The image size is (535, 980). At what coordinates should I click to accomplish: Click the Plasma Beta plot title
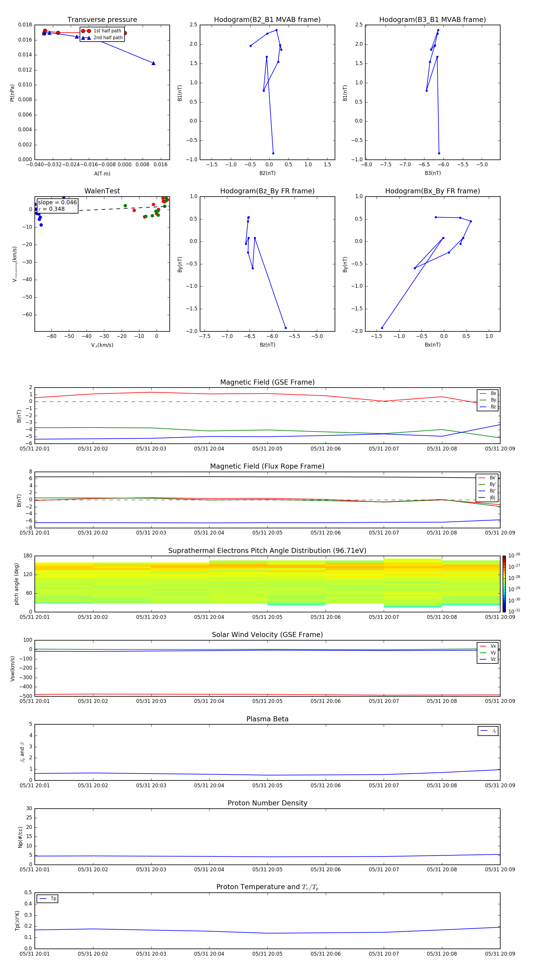pyautogui.click(x=267, y=719)
